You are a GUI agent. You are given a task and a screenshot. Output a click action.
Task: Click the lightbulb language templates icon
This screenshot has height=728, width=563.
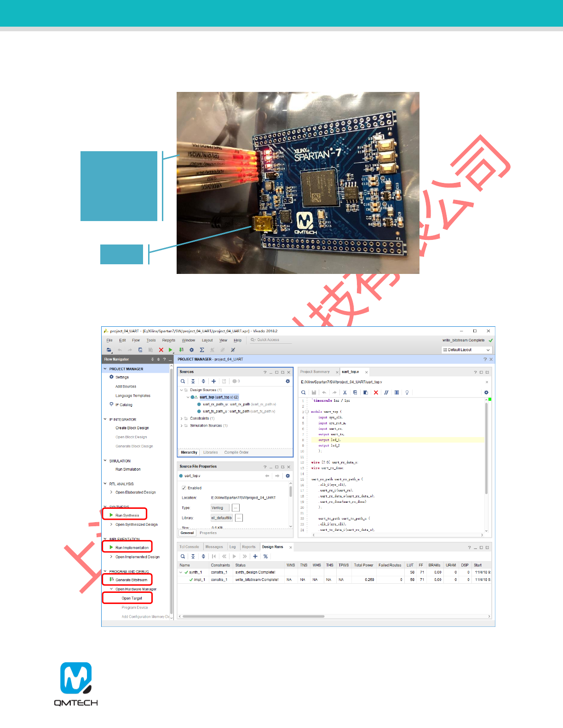pyautogui.click(x=407, y=392)
